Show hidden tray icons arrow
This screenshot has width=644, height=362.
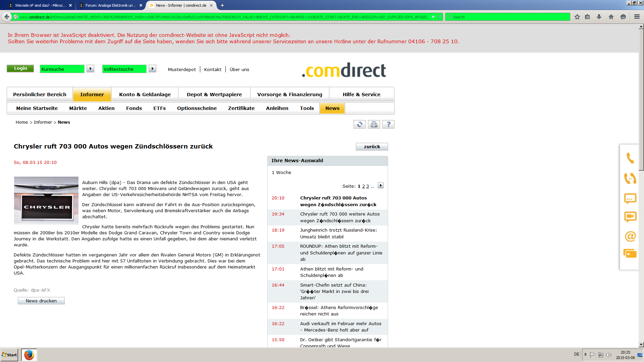[x=585, y=355]
